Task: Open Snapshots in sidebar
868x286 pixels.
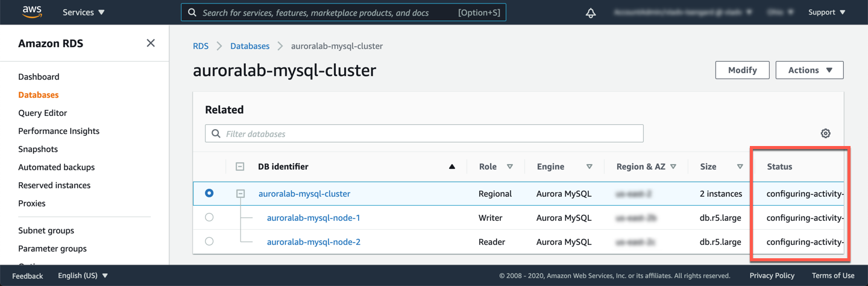Action: (x=38, y=149)
